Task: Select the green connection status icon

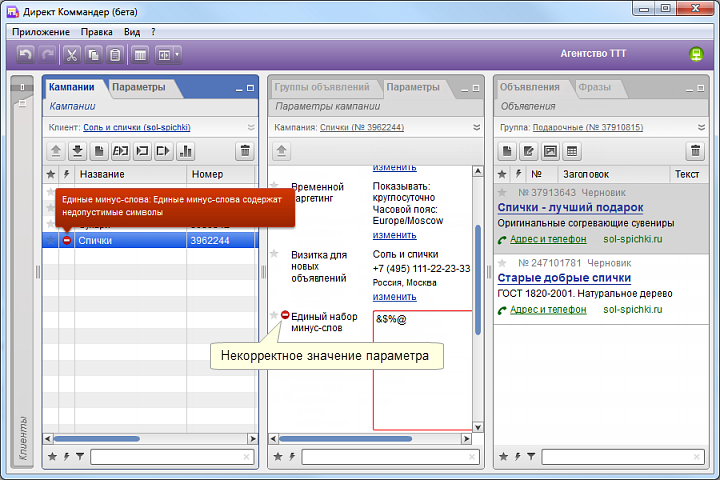Action: pyautogui.click(x=696, y=54)
